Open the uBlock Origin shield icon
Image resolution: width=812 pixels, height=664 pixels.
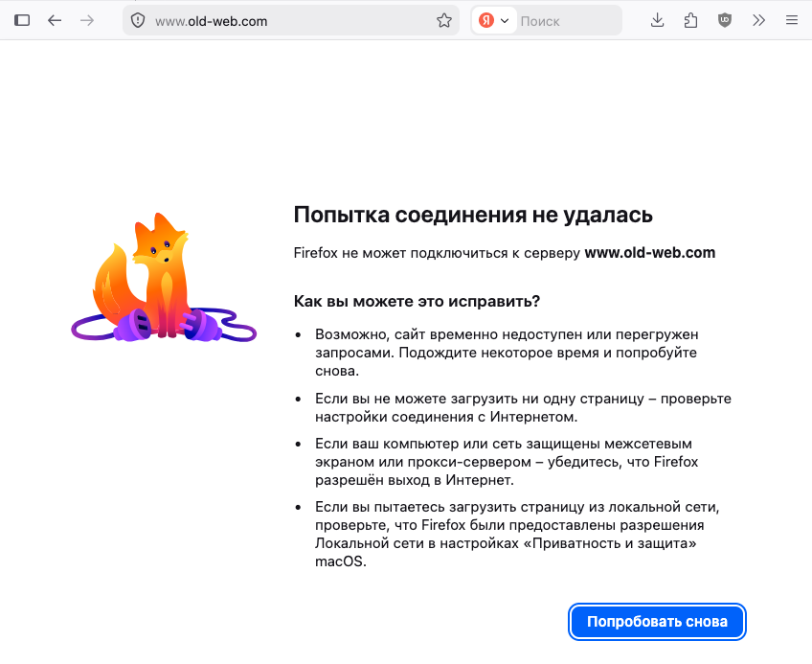(x=725, y=21)
